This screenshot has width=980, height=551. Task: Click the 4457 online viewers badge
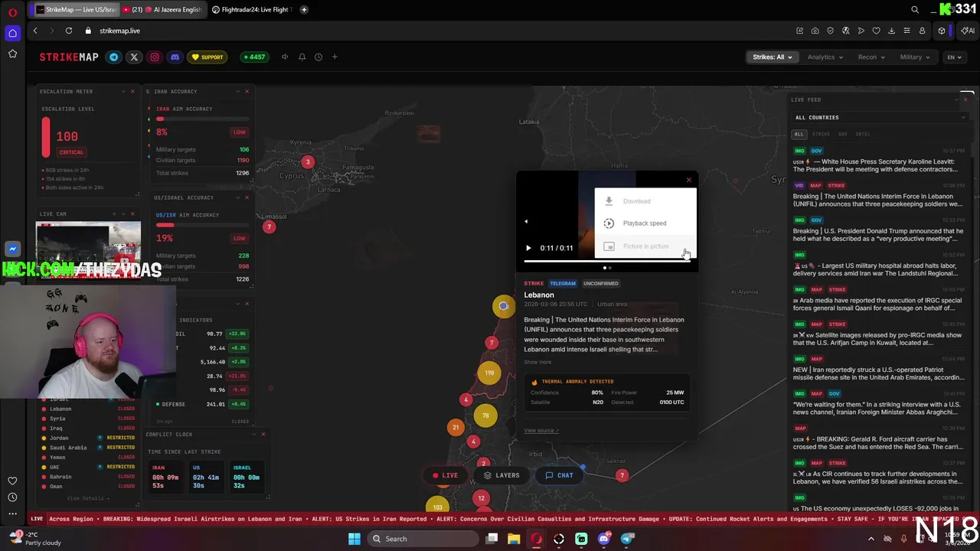coord(253,57)
